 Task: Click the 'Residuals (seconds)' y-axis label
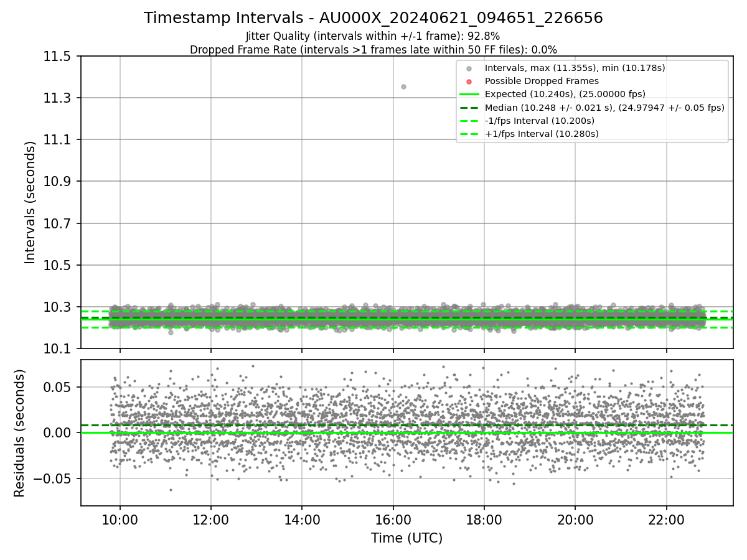(x=19, y=433)
